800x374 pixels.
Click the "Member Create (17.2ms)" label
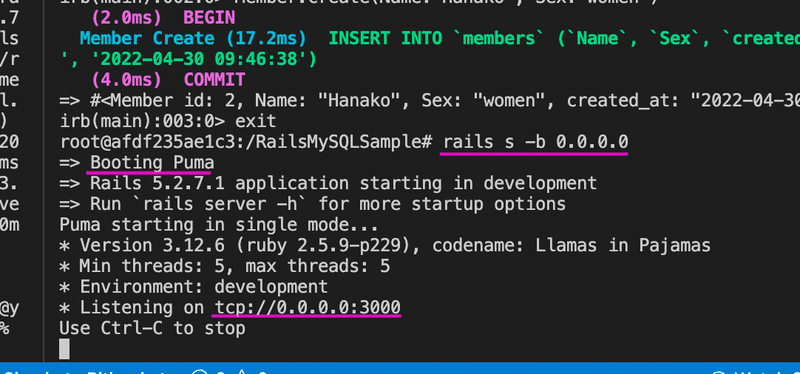point(193,39)
